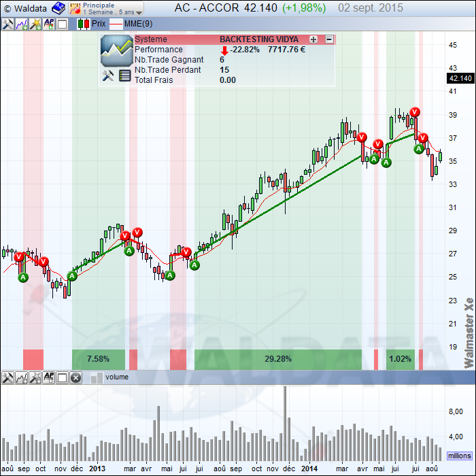Click the 2013 label on time axis
This screenshot has height=476, width=476.
click(97, 469)
